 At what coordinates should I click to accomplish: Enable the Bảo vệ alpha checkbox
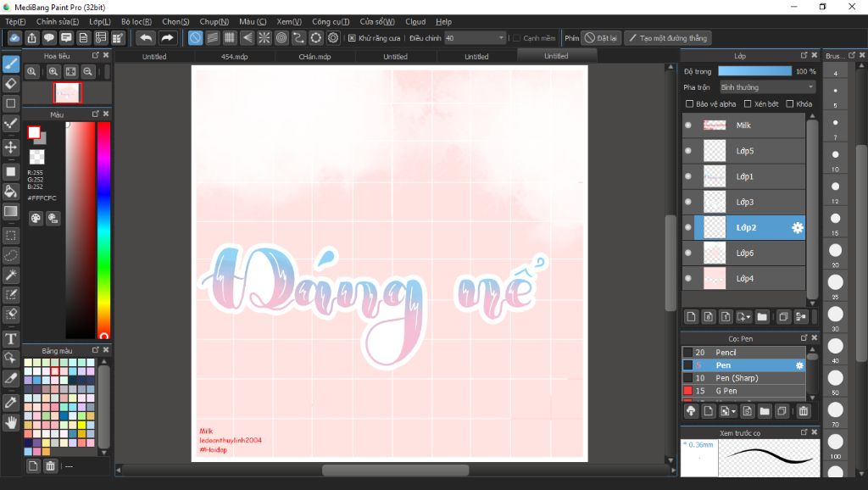pyautogui.click(x=689, y=104)
